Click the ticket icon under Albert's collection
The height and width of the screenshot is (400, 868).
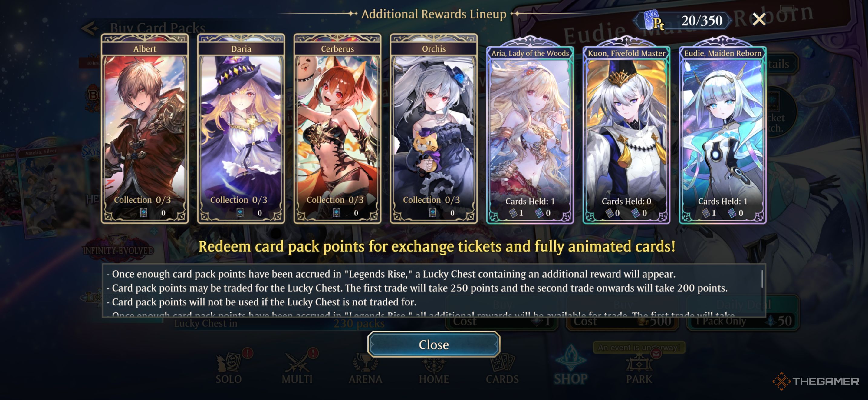point(143,212)
